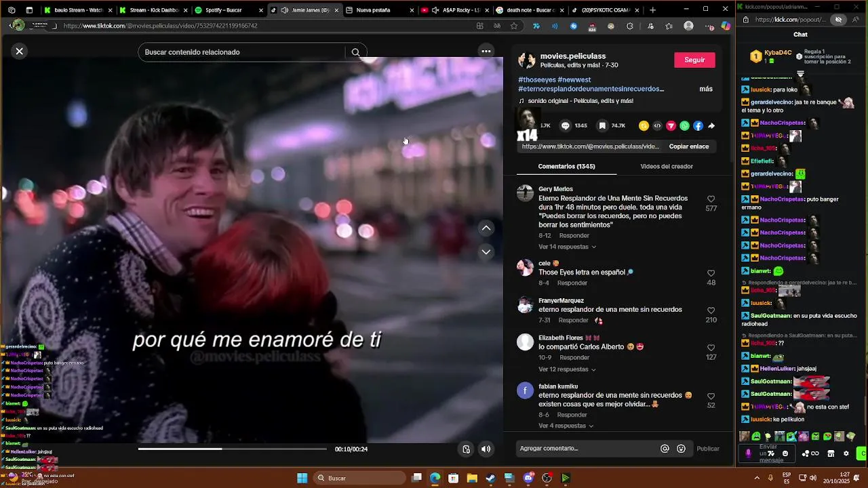Like Elizabeth Flores's comment heart

(x=711, y=348)
